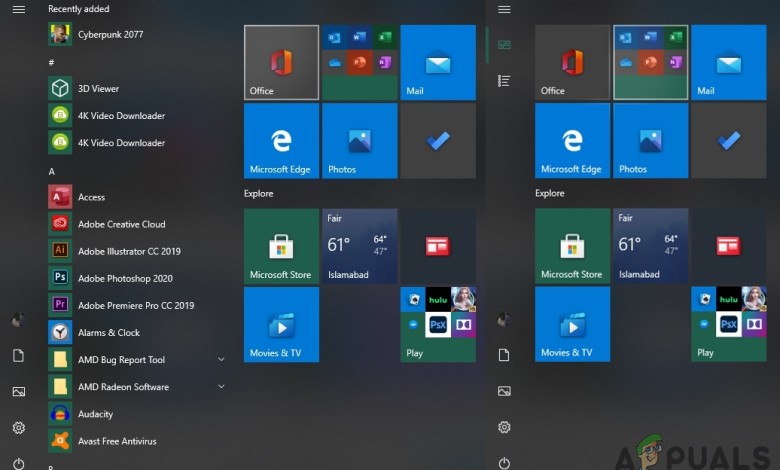Viewport: 780px width, 470px height.
Task: Open Documents from the left Start menu sidebar
Action: pos(18,356)
